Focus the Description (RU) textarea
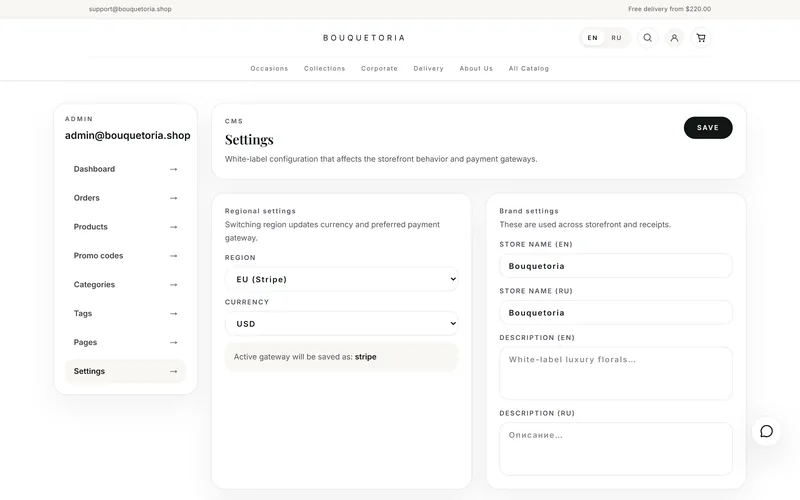 616,449
